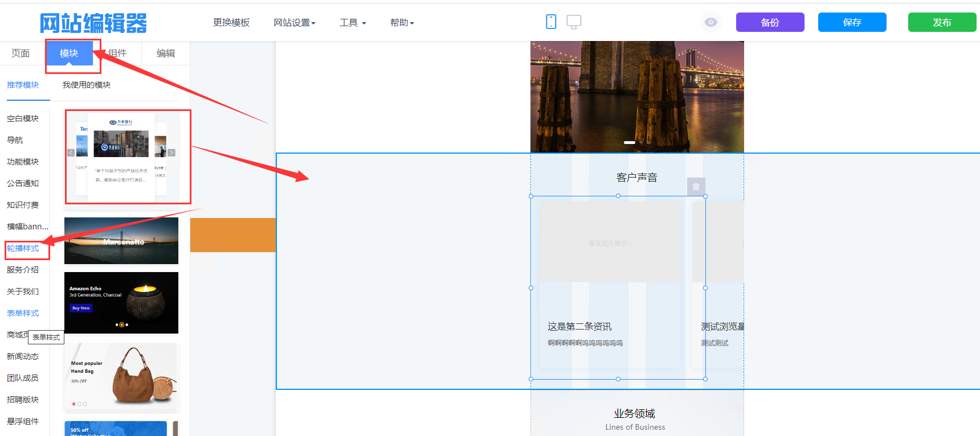Choose 表单样式 category
The image size is (980, 436).
pyautogui.click(x=23, y=313)
